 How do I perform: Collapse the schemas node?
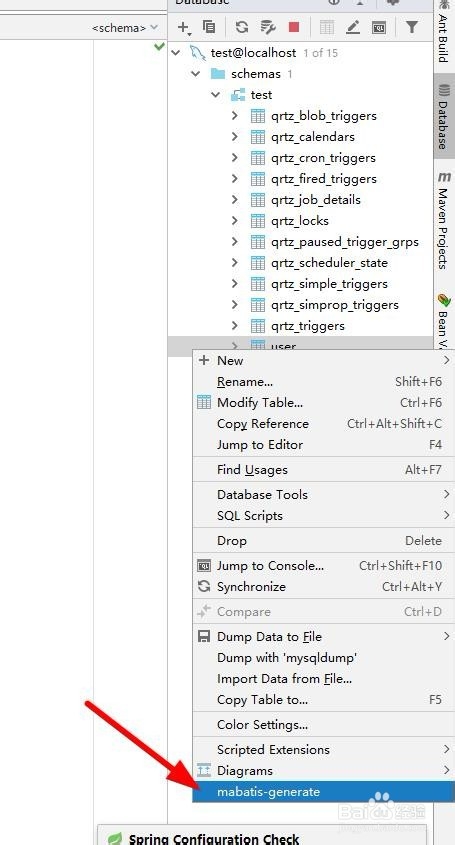196,74
